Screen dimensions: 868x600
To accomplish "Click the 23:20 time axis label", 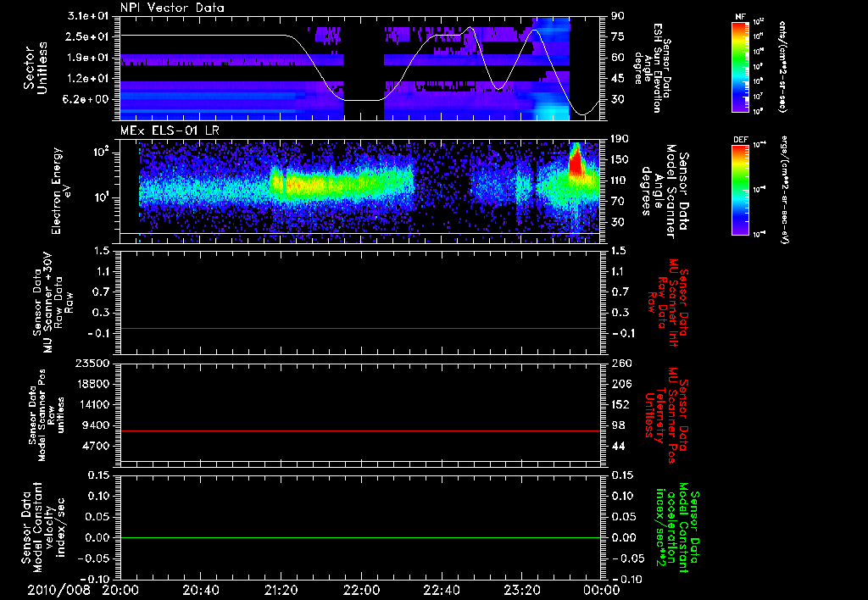I will (521, 590).
